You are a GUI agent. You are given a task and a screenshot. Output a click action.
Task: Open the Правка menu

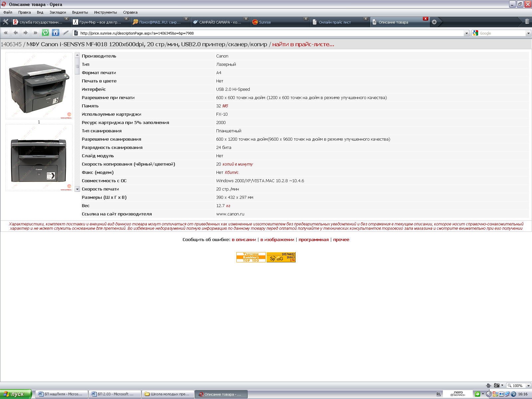[x=25, y=12]
